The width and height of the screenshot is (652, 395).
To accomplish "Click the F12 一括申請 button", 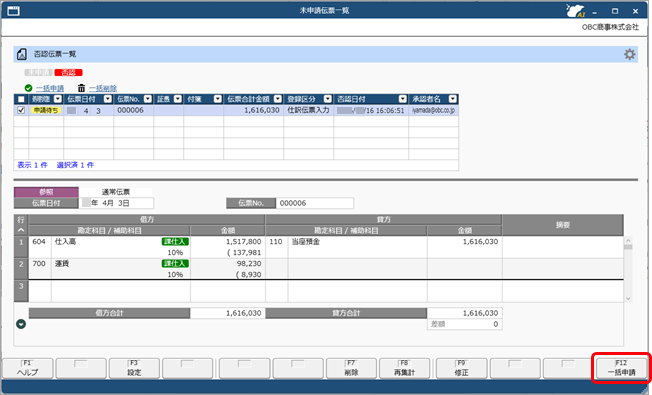I will [x=621, y=368].
